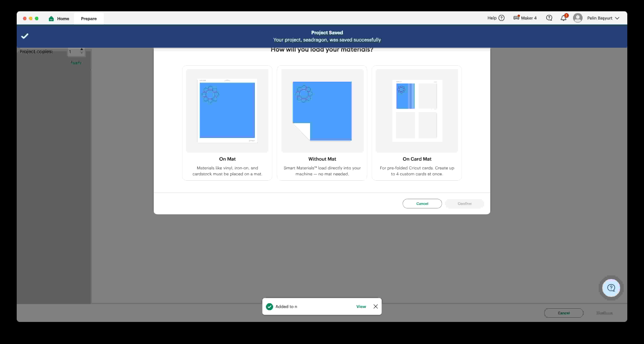Open the Help question mark icon
Screen dimensions: 644x344
pyautogui.click(x=501, y=18)
